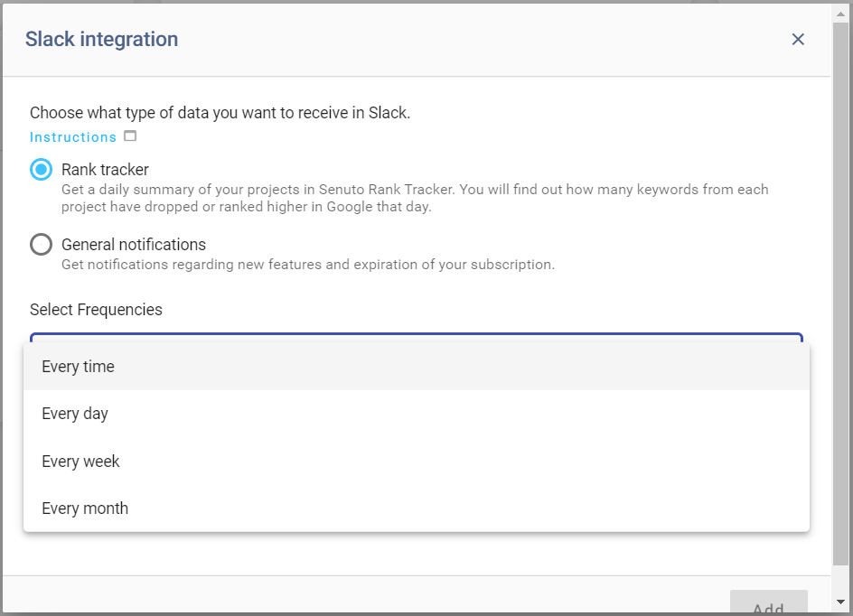Image resolution: width=853 pixels, height=616 pixels.
Task: Click the scrollbar down arrow
Action: 840,602
